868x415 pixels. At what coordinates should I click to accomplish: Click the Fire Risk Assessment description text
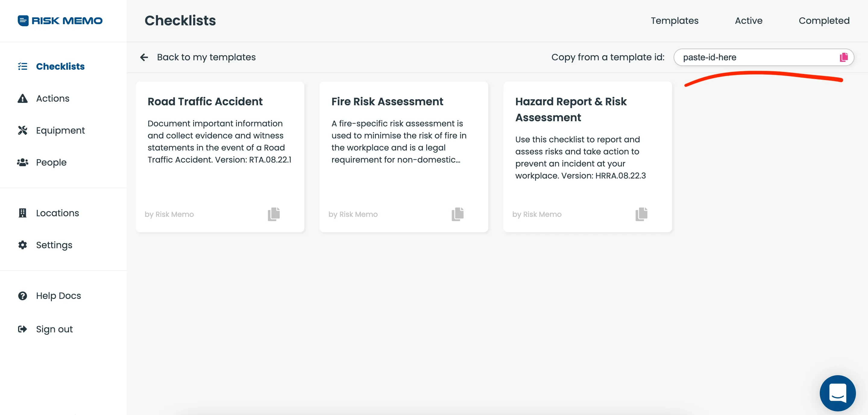(399, 141)
